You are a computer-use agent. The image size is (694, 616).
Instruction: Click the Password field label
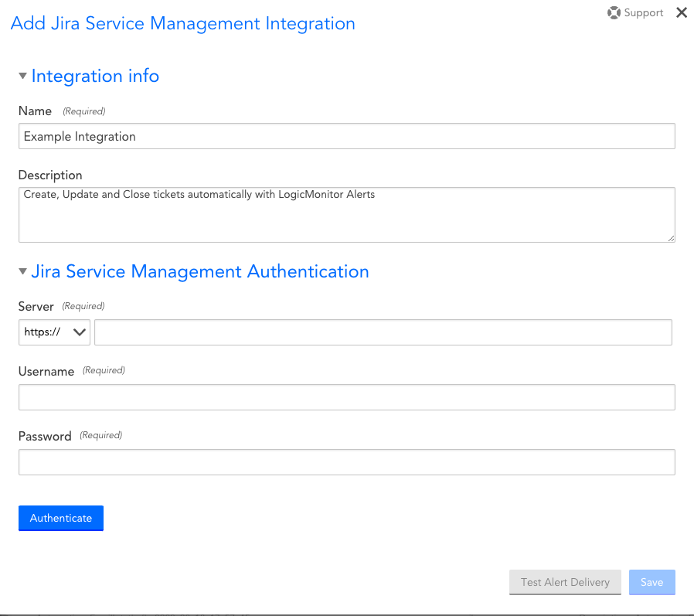point(45,437)
